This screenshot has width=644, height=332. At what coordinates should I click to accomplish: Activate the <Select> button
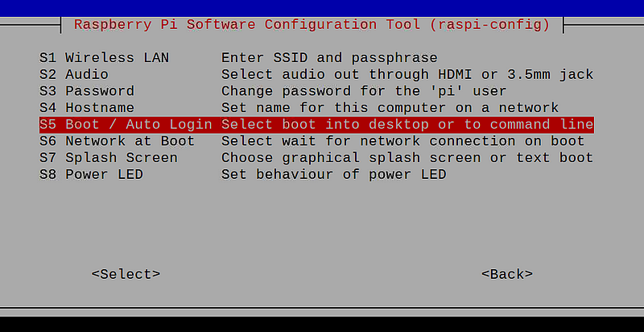pyautogui.click(x=126, y=274)
